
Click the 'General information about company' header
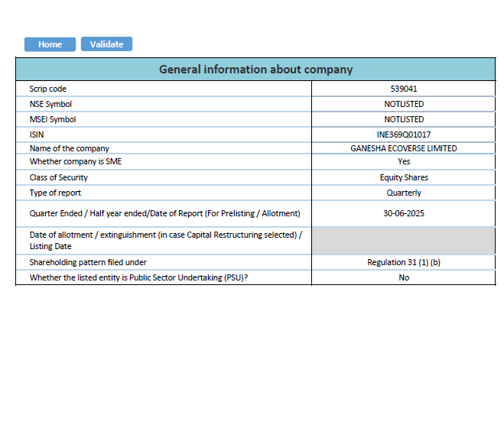coord(255,70)
